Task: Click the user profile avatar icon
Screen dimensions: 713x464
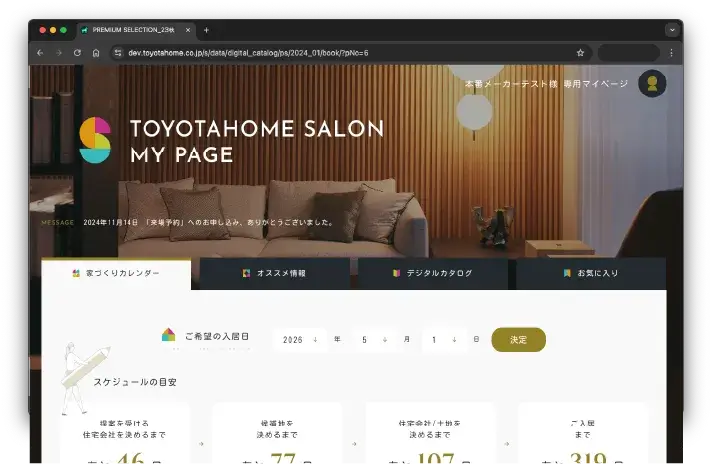Action: coord(653,84)
